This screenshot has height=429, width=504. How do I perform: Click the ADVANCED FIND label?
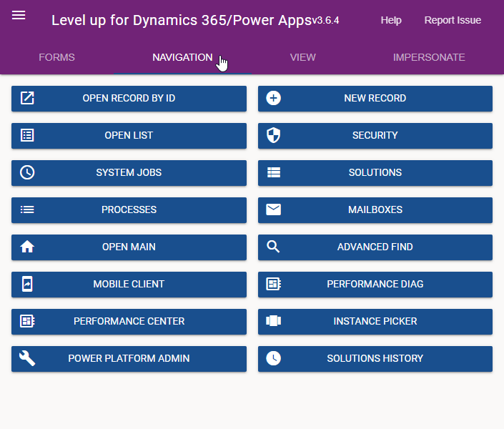coord(375,247)
